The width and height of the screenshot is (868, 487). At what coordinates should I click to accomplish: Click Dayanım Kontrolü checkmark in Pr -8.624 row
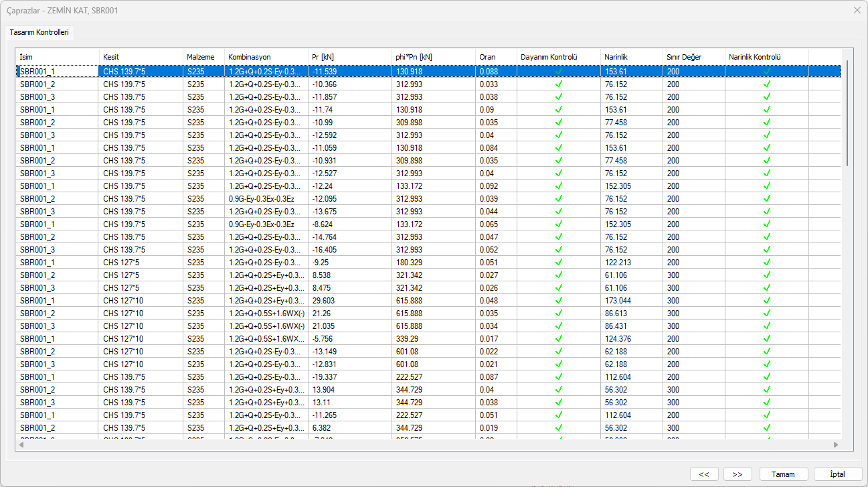click(x=558, y=224)
